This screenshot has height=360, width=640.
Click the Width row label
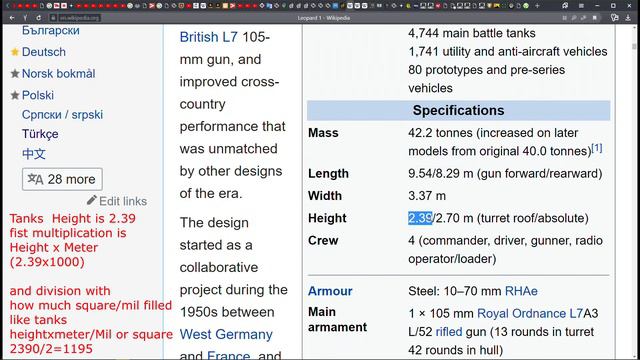coord(325,196)
